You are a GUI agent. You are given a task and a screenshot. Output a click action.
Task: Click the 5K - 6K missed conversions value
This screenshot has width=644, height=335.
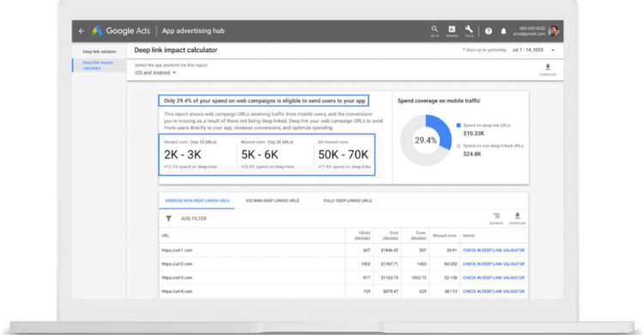(259, 155)
